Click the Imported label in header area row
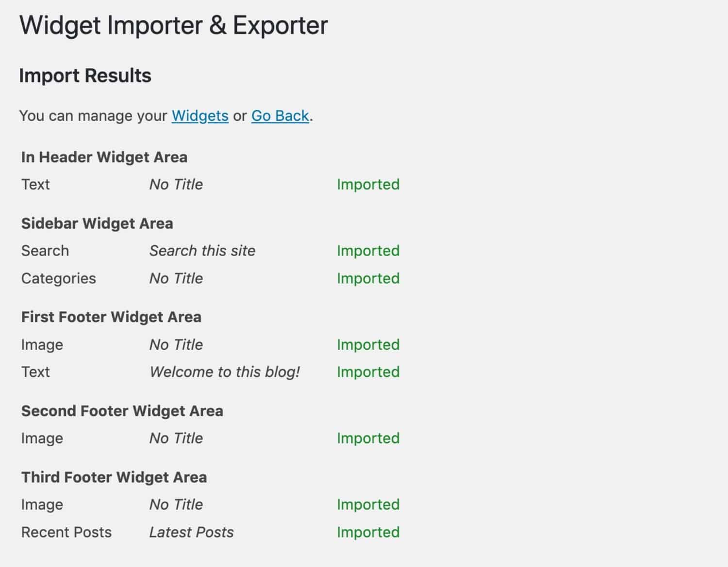This screenshot has width=728, height=567. [x=368, y=184]
